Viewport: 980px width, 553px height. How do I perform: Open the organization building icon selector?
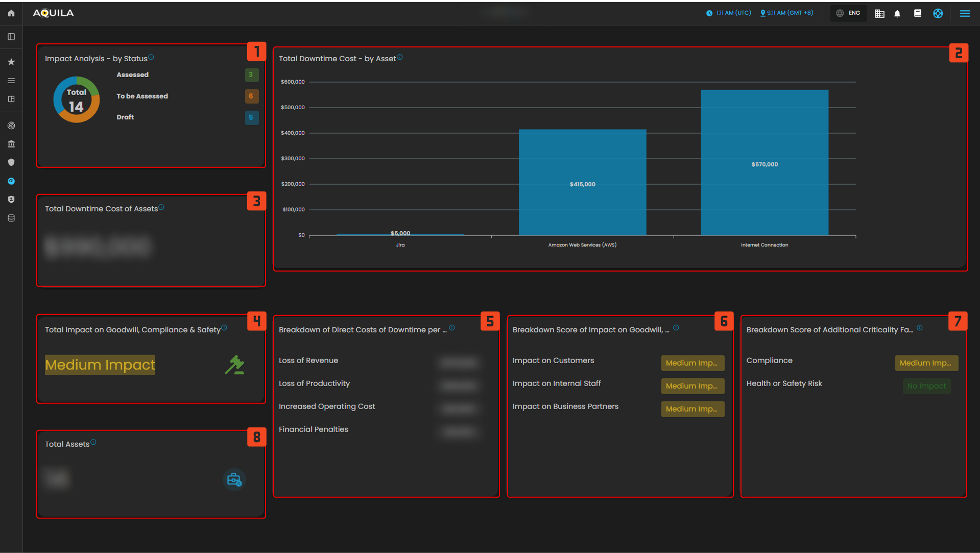(879, 14)
